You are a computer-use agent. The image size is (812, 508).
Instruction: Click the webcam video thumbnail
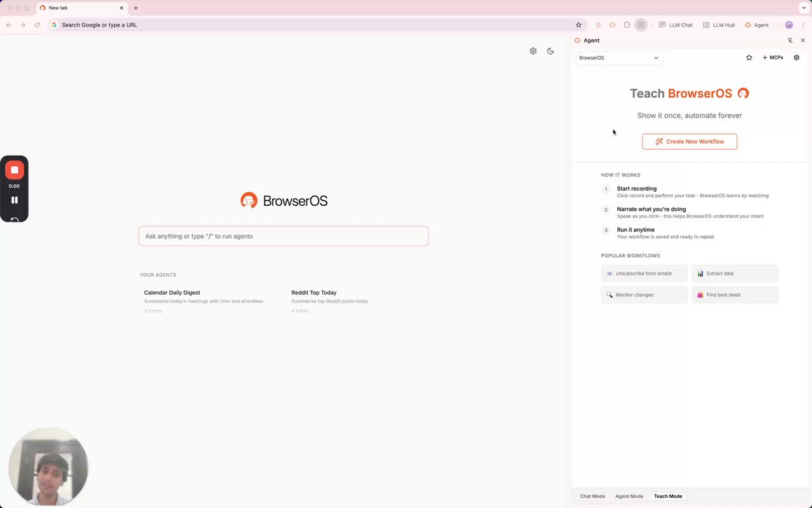48,467
